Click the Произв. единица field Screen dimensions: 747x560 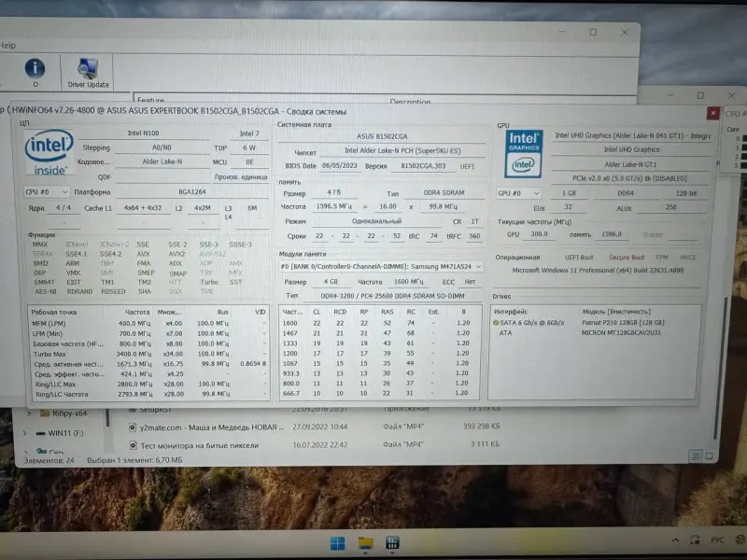241,177
